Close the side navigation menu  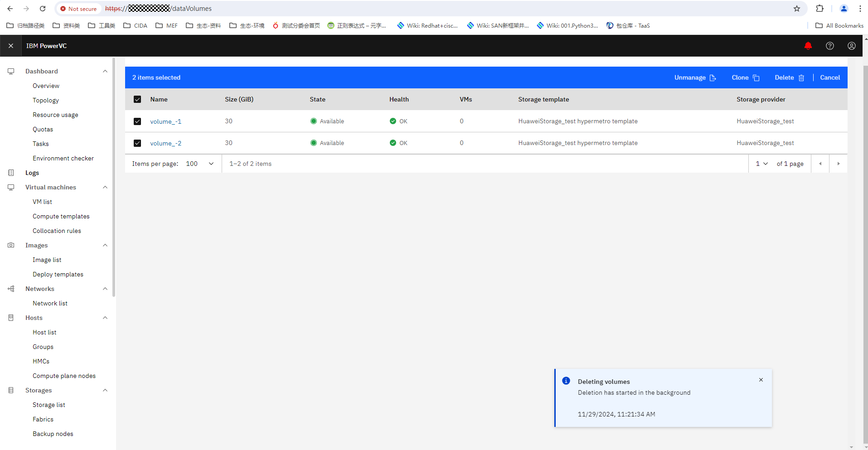pos(11,46)
